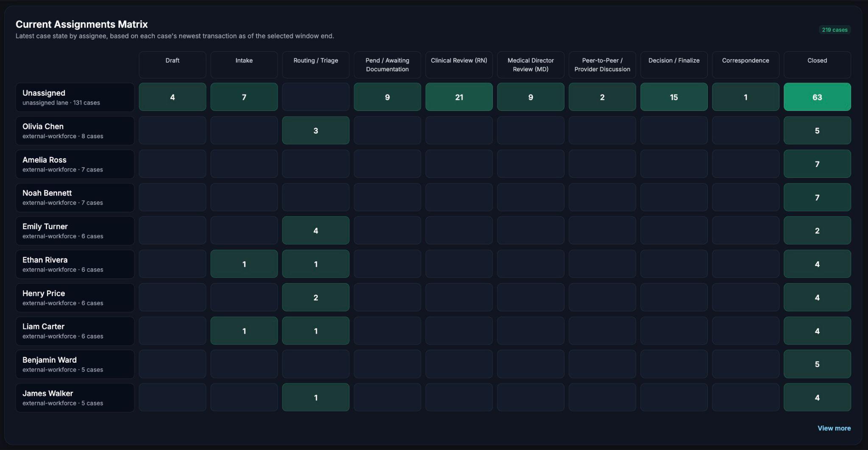This screenshot has height=450, width=868.
Task: Open the Henry Price row label
Action: [75, 297]
